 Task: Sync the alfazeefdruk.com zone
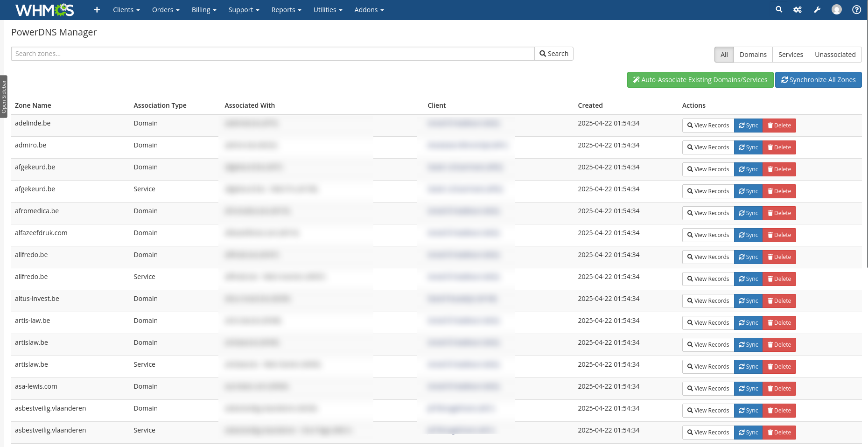tap(748, 235)
